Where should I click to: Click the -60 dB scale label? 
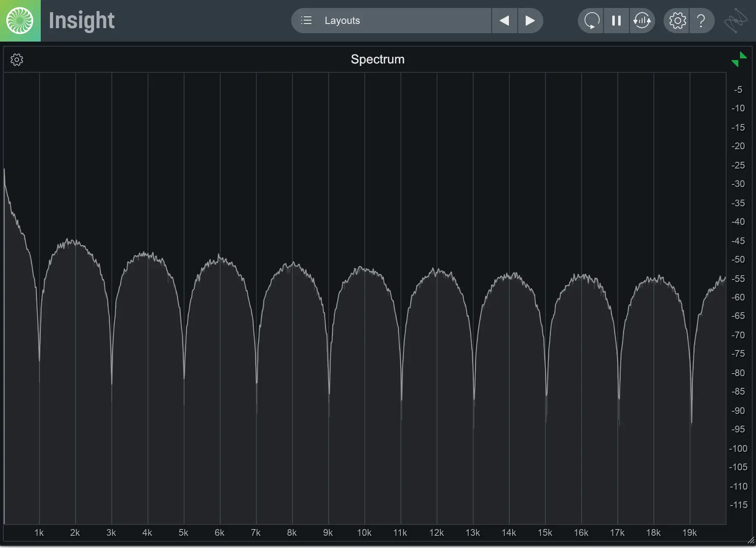tap(738, 298)
